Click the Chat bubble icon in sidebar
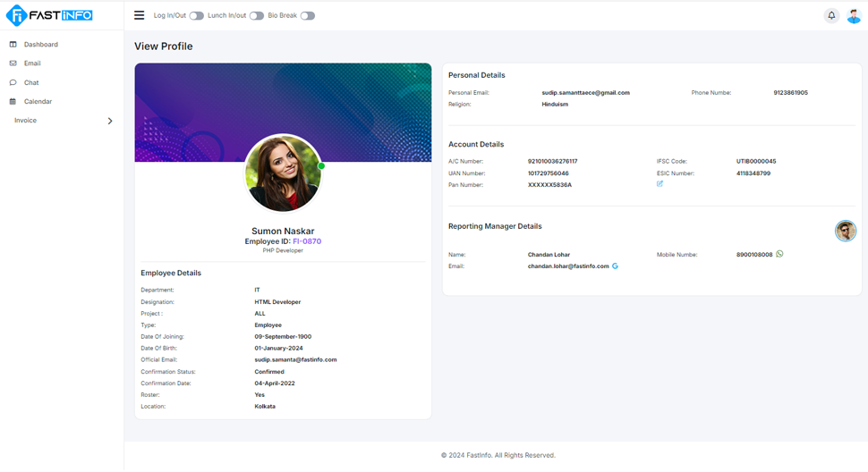 13,82
